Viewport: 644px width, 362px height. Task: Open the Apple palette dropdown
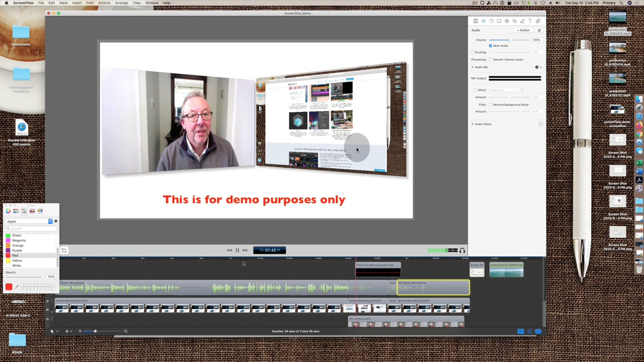[29, 221]
